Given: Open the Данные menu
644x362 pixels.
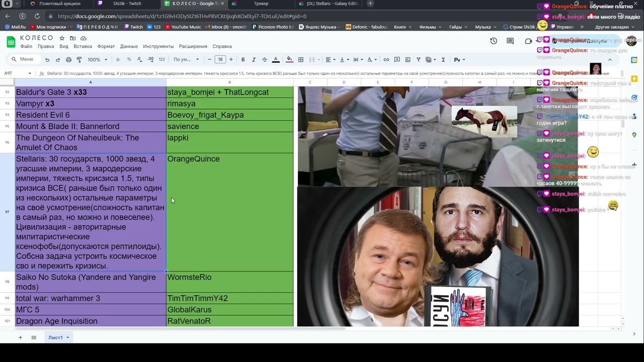Looking at the screenshot, I should [x=129, y=46].
